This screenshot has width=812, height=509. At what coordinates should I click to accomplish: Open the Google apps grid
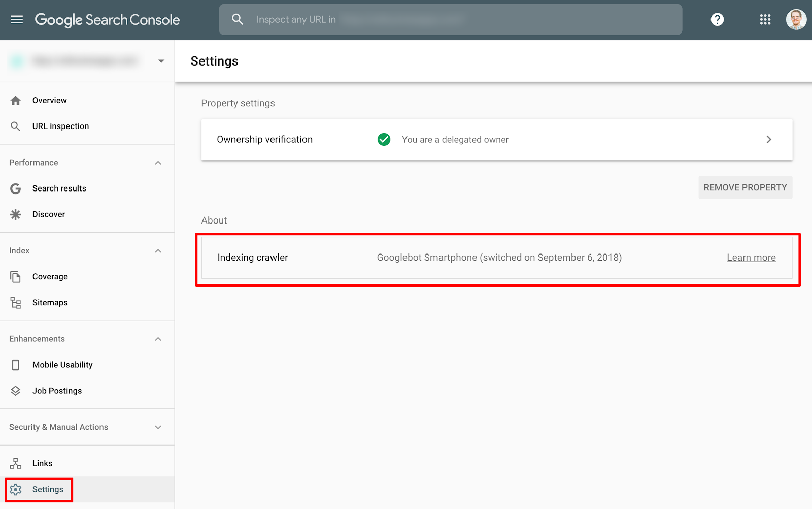tap(765, 19)
